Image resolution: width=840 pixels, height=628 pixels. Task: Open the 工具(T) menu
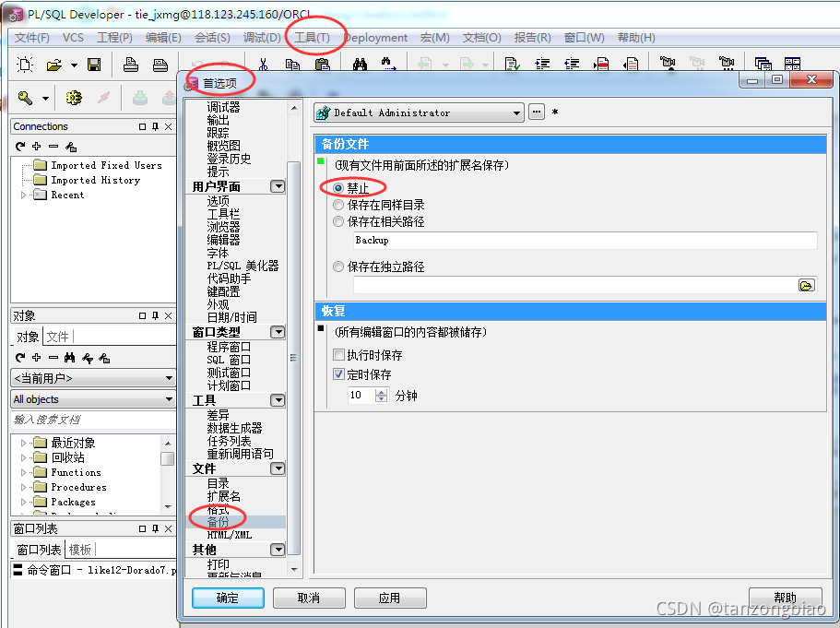click(x=312, y=38)
